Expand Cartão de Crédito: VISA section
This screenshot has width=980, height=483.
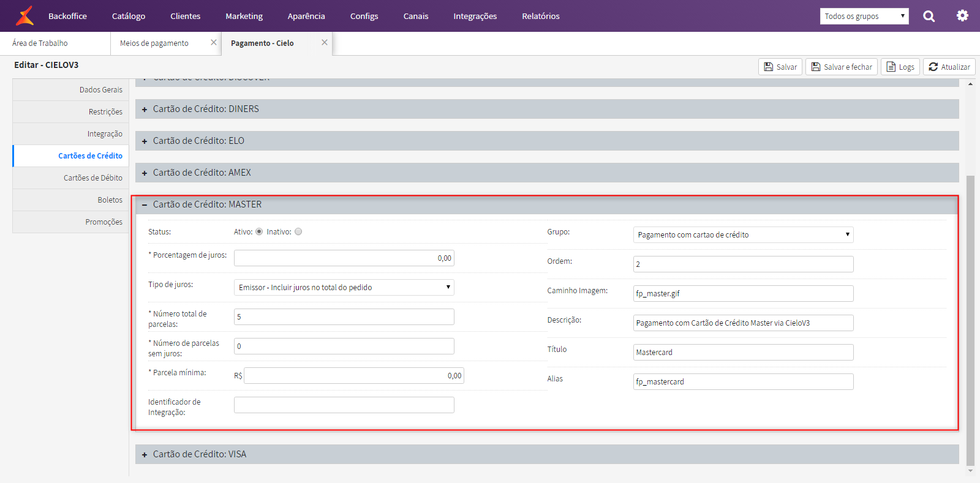[547, 454]
